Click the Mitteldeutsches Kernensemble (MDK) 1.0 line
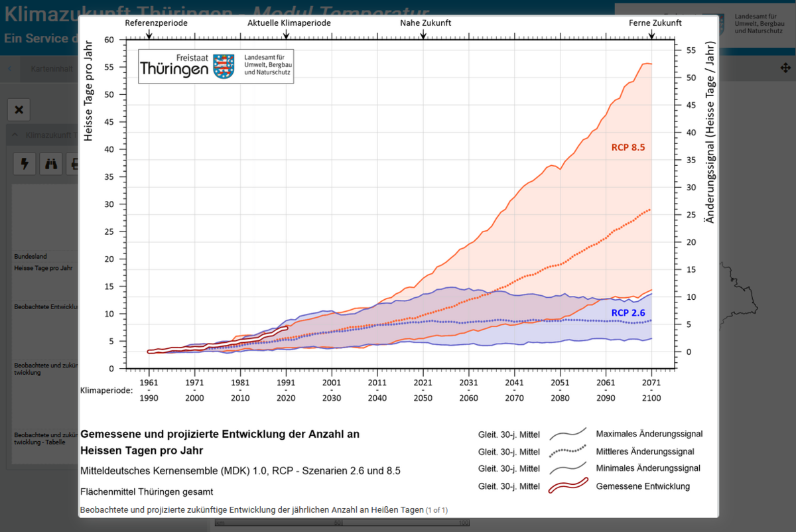The width and height of the screenshot is (796, 532). pos(240,470)
